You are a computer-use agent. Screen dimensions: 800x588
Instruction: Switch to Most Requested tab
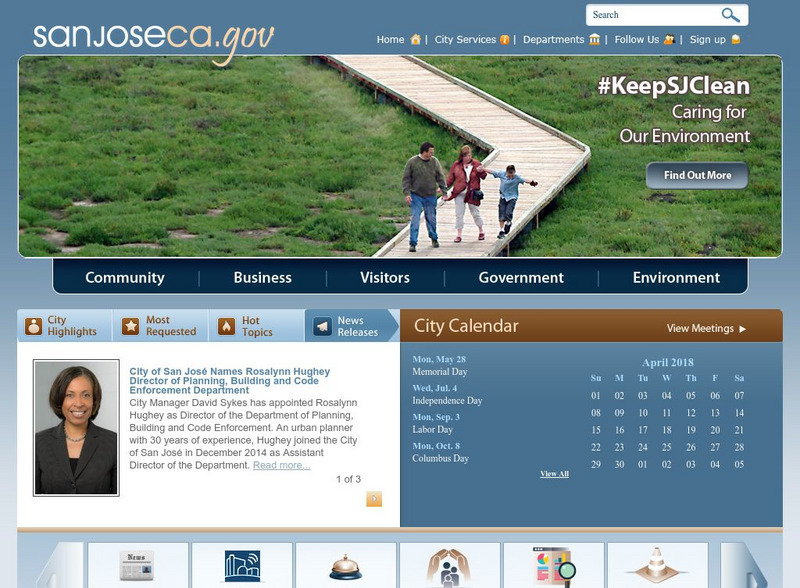coord(161,325)
